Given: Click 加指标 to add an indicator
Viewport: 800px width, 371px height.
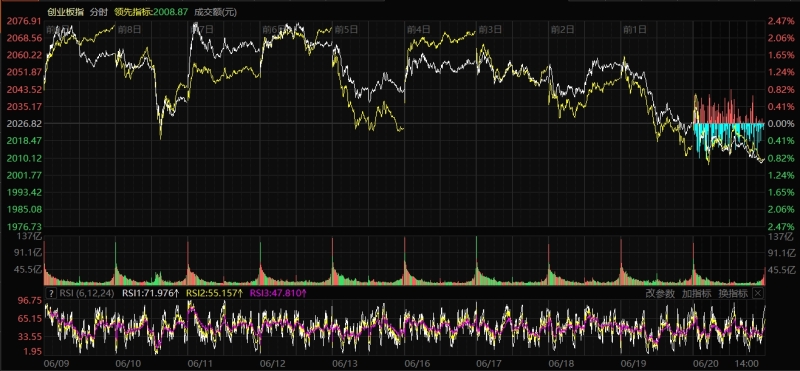Looking at the screenshot, I should (696, 293).
